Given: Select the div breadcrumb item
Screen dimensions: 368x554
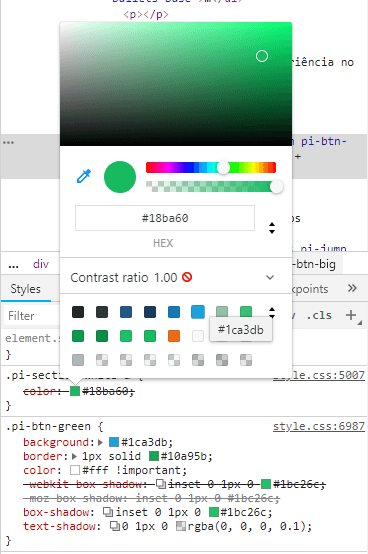Looking at the screenshot, I should click(x=41, y=264).
